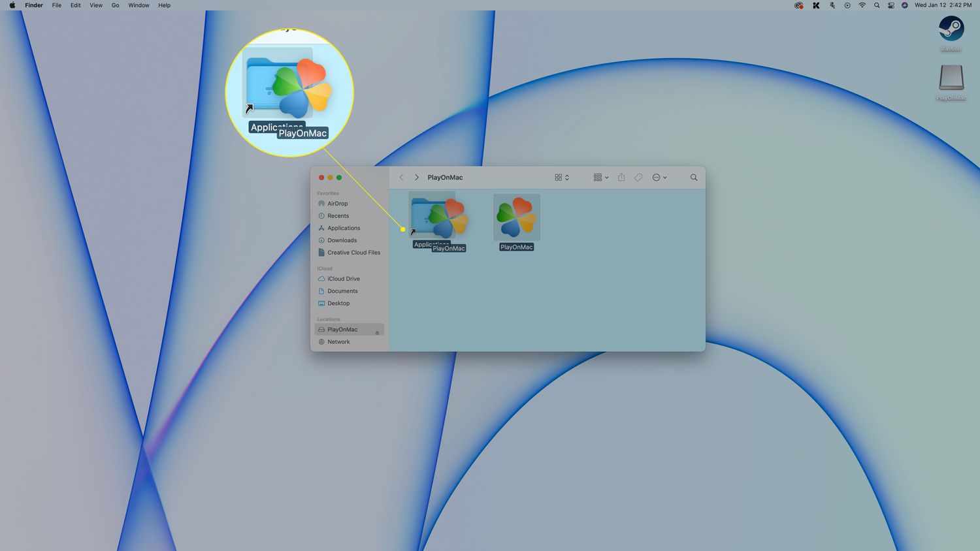Open the View menu
This screenshot has width=980, height=551.
[x=96, y=5]
